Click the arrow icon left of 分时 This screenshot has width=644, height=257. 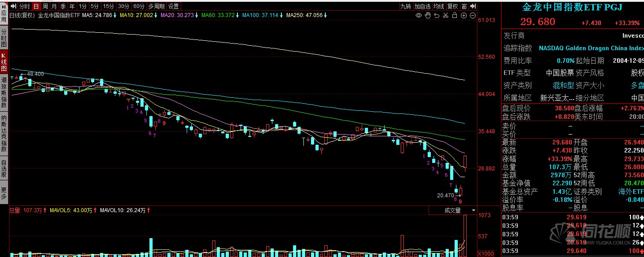coord(13,6)
